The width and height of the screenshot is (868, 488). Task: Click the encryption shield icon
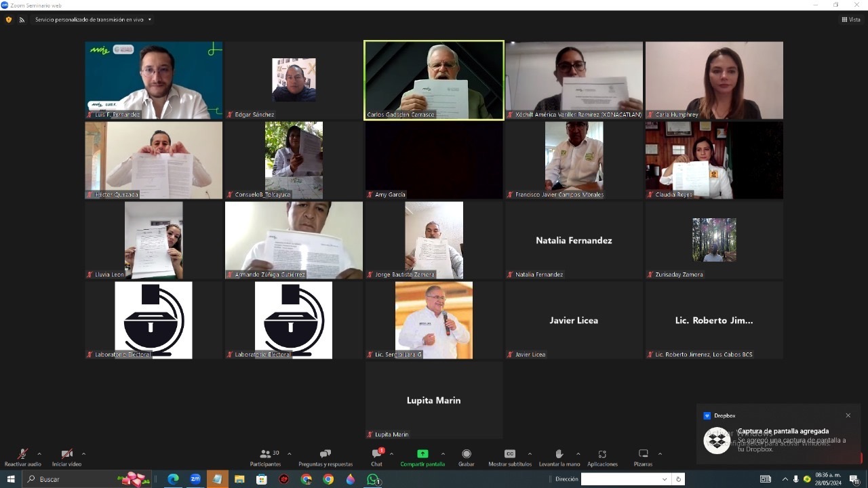[9, 20]
